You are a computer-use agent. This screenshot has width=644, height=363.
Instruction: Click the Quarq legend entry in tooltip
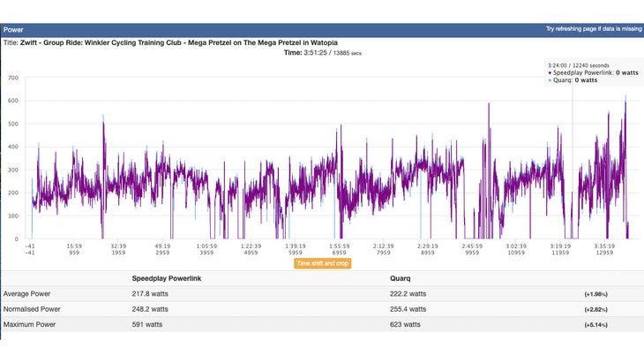coord(573,80)
